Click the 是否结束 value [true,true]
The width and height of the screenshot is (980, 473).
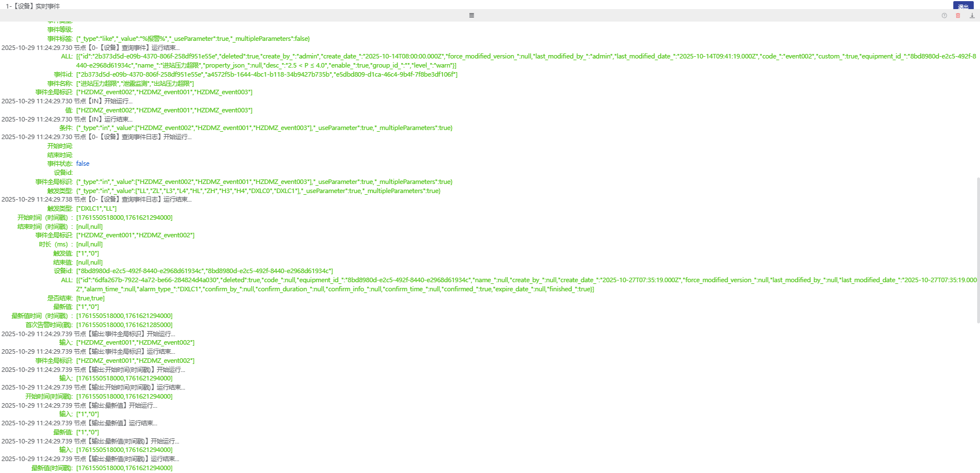click(x=90, y=298)
